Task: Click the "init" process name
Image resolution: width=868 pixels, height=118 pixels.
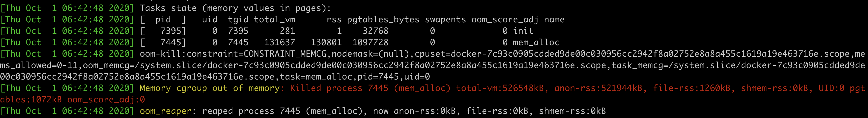Action: pos(523,31)
